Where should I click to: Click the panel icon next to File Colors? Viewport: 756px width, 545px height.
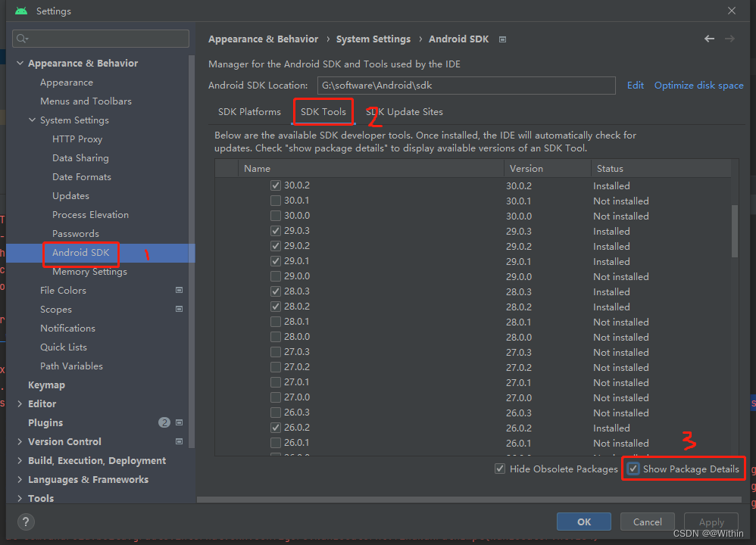179,290
